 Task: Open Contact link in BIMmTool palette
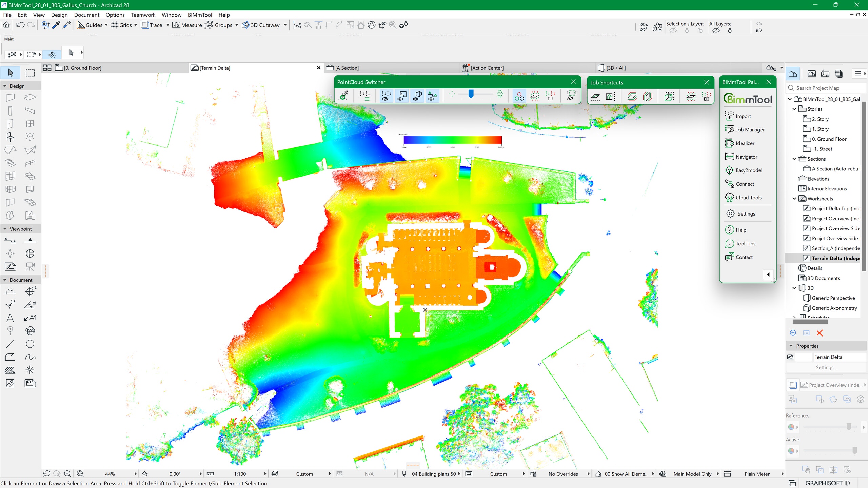(744, 257)
